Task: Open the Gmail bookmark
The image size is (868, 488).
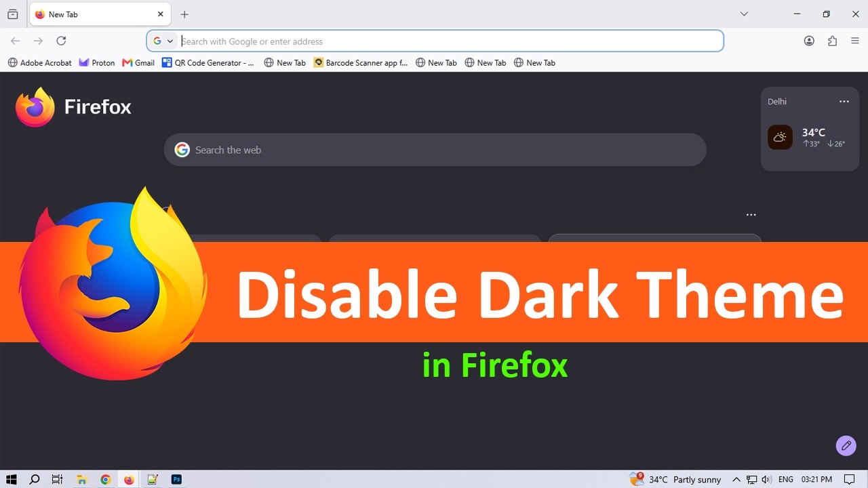Action: (138, 62)
